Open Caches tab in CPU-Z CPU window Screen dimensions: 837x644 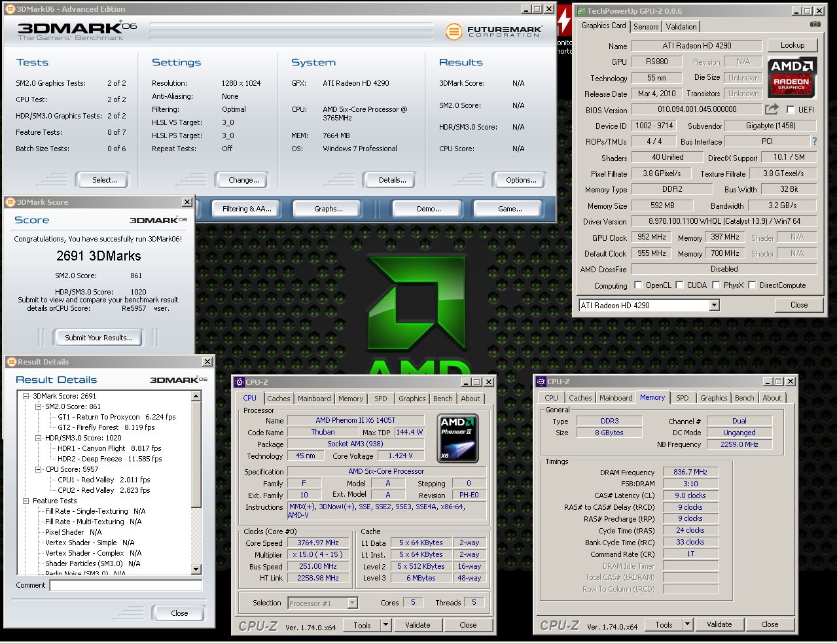pos(278,399)
